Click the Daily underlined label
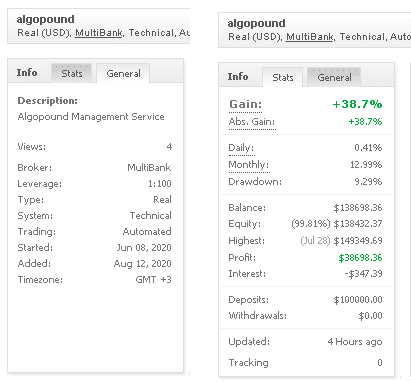Viewport: 411px width, 383px height. (x=241, y=148)
